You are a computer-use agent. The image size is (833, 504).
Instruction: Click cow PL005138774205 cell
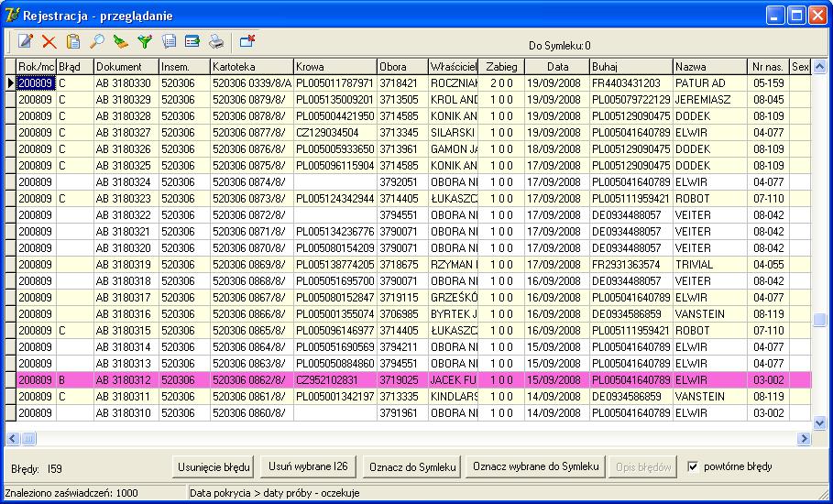click(x=335, y=265)
